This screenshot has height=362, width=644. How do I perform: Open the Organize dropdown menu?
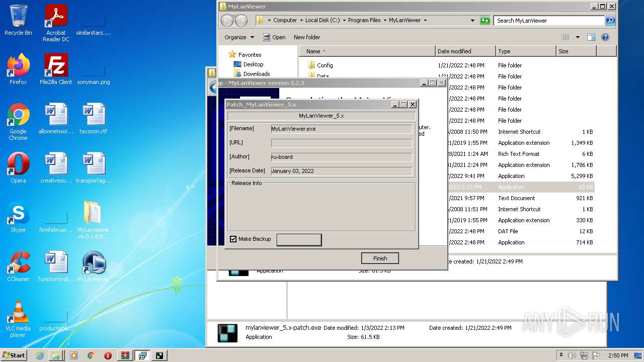point(239,37)
